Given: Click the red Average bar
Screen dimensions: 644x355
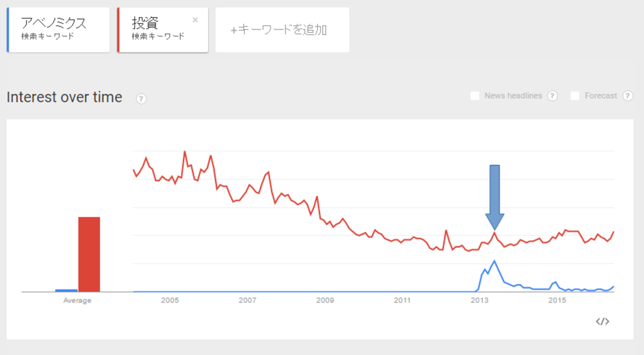Looking at the screenshot, I should [x=89, y=254].
